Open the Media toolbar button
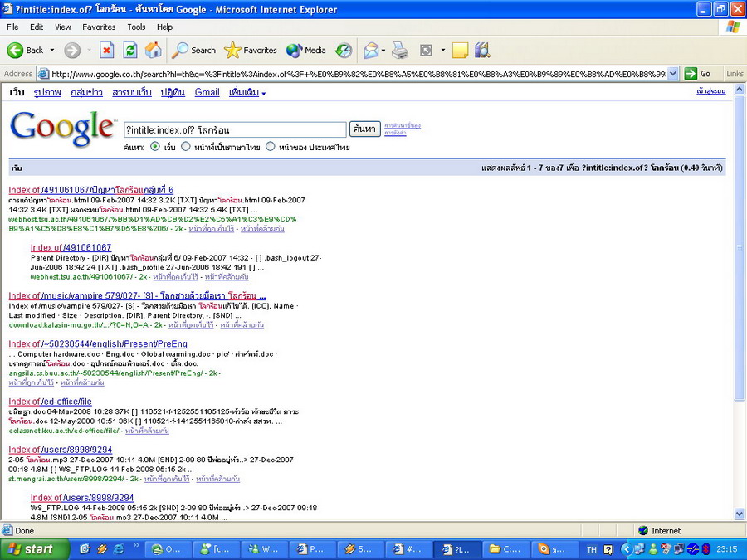This screenshot has height=560, width=747. click(x=305, y=50)
